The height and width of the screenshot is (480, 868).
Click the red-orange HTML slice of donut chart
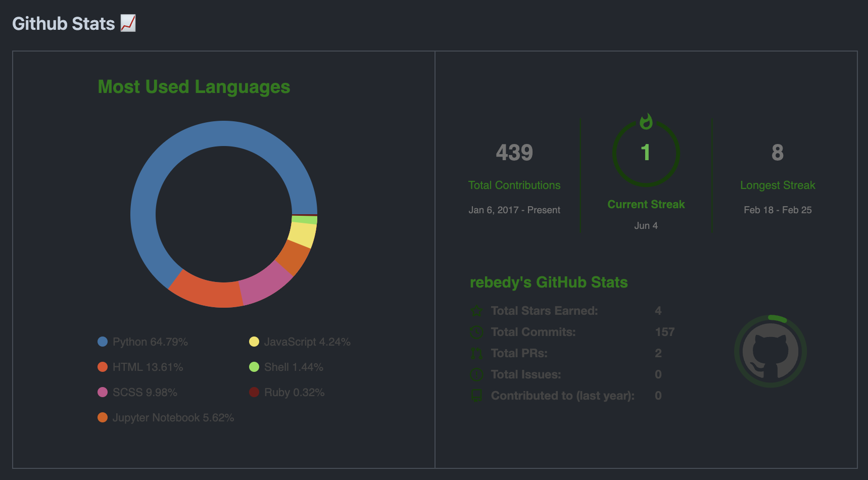[207, 293]
